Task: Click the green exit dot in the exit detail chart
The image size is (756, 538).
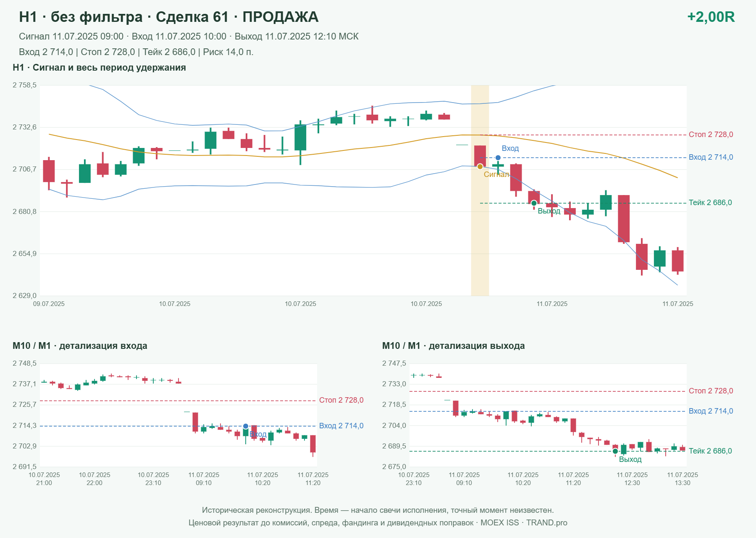Action: (615, 451)
